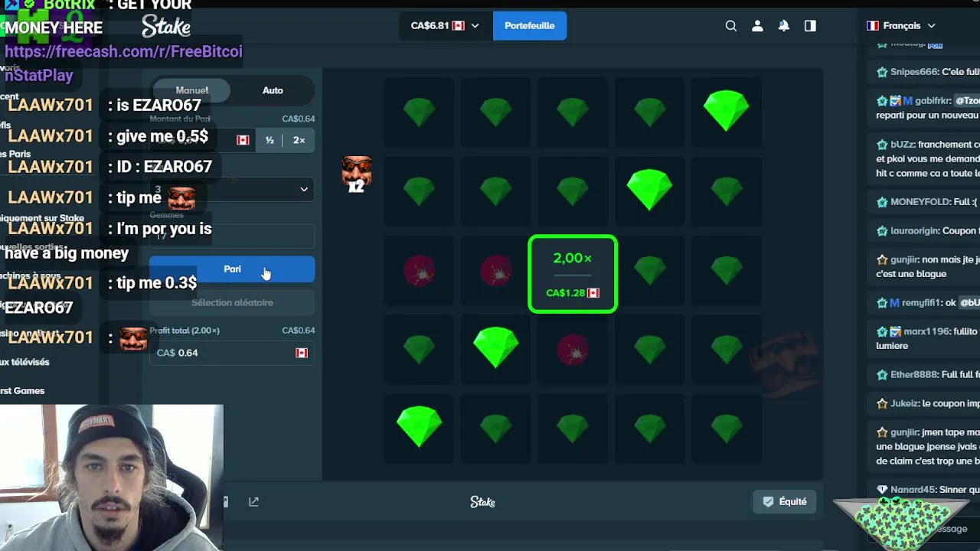This screenshot has width=980, height=551.
Task: Click the streamer webcam thumbnail
Action: coord(112,478)
